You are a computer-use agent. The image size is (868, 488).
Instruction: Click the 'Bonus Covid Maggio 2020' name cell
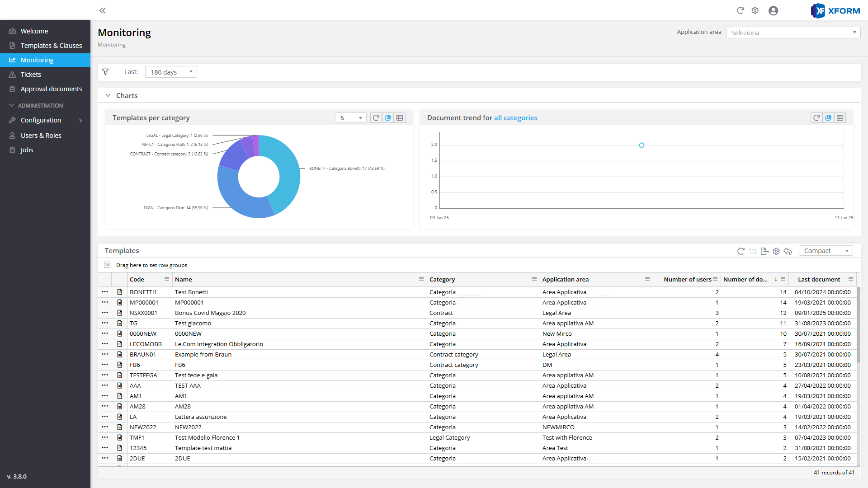(210, 313)
